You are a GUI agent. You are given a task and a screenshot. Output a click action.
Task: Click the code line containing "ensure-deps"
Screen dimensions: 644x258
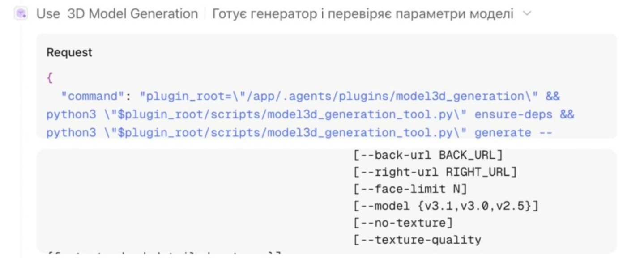(x=311, y=114)
